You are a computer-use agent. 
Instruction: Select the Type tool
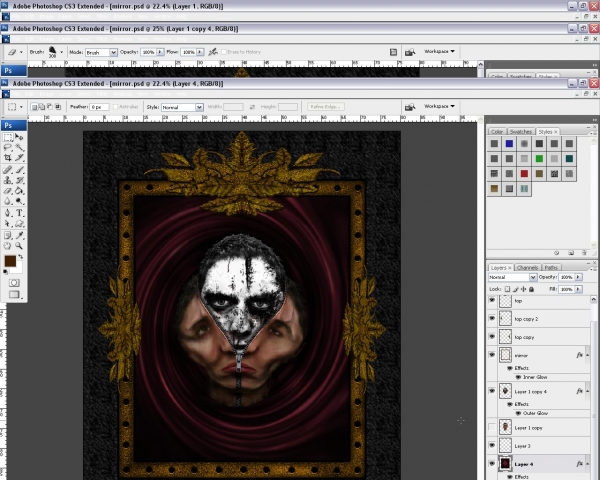coord(19,213)
